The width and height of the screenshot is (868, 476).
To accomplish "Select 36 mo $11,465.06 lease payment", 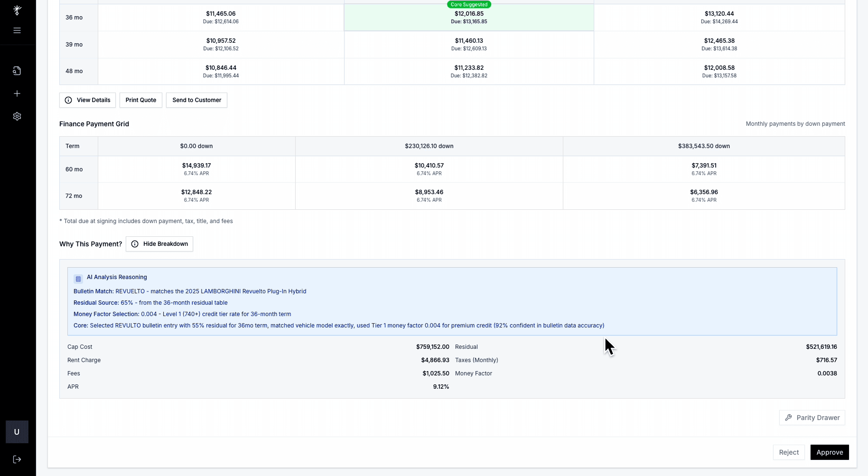I will (221, 18).
